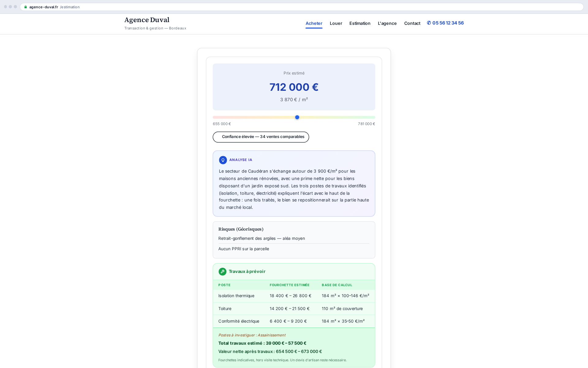The image size is (588, 368).
Task: Click the 184 m² × 100–146 €/m² cell
Action: click(x=345, y=296)
